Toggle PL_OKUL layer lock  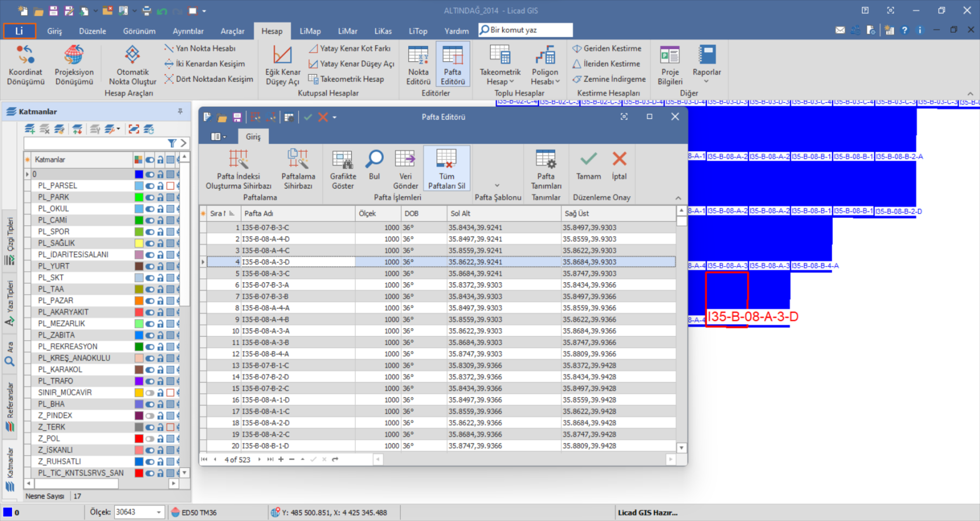[x=160, y=209]
